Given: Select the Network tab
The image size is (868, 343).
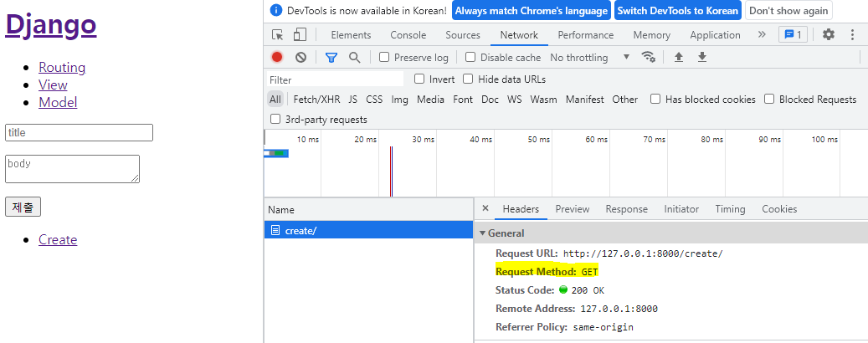Looking at the screenshot, I should pos(519,35).
